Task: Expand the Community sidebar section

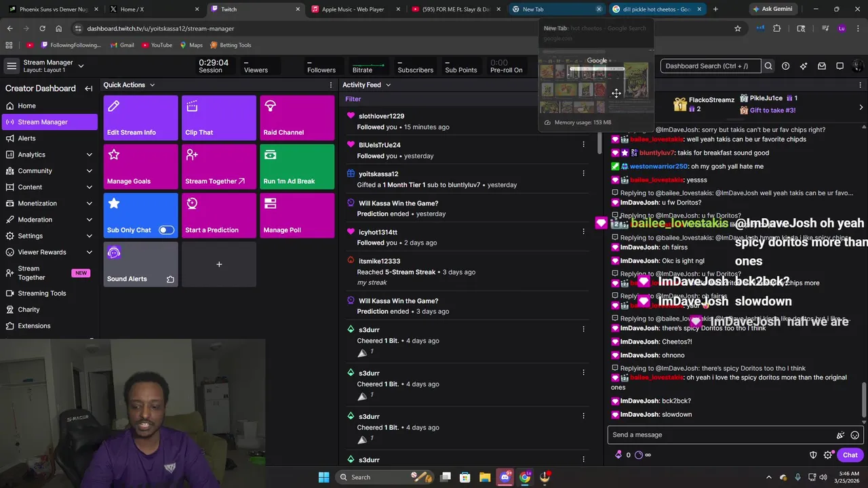Action: pos(90,171)
